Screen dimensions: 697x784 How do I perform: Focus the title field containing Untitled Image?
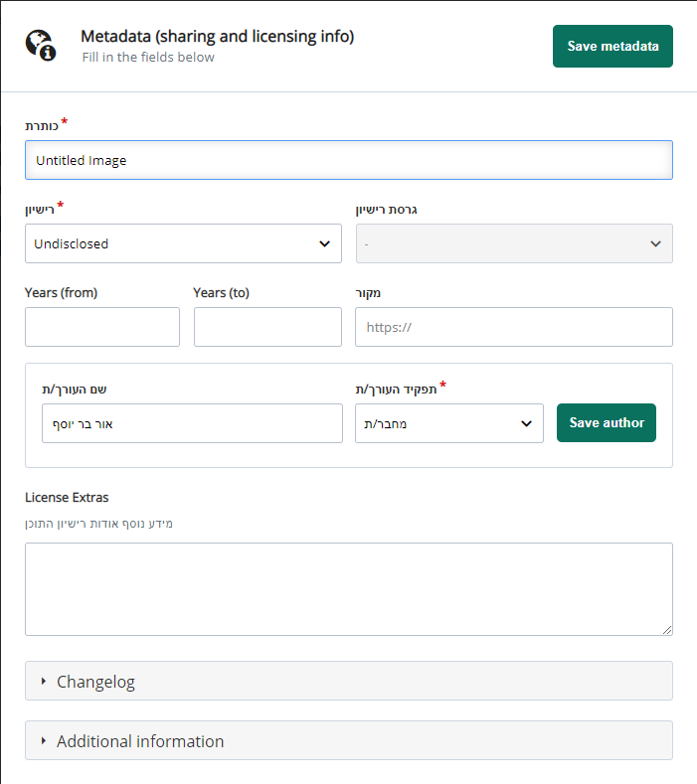point(348,160)
